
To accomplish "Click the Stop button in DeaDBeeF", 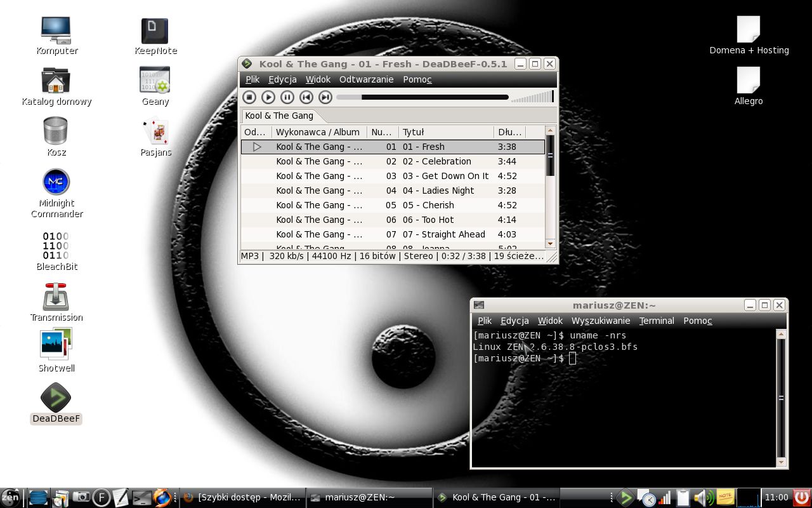I will 249,97.
